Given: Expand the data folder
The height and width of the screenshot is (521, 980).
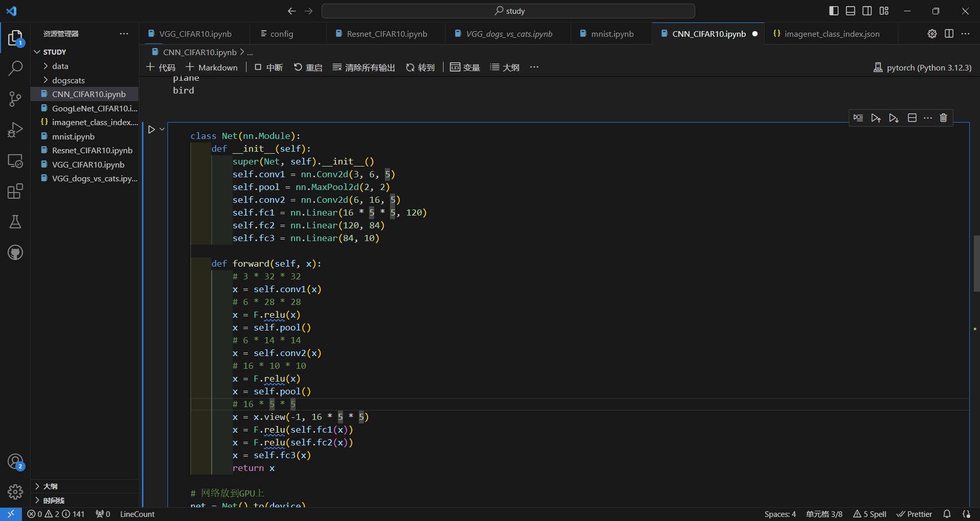Looking at the screenshot, I should (60, 66).
